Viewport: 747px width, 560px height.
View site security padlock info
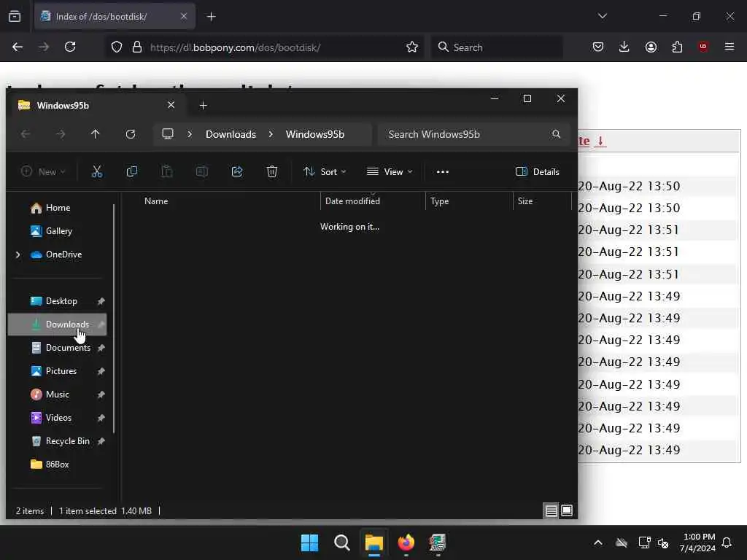[x=137, y=47]
